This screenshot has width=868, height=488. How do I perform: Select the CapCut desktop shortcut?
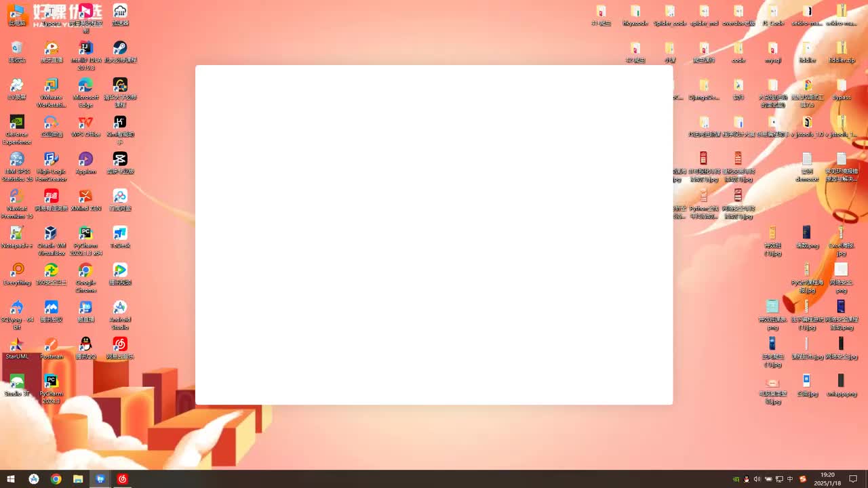pos(120,163)
